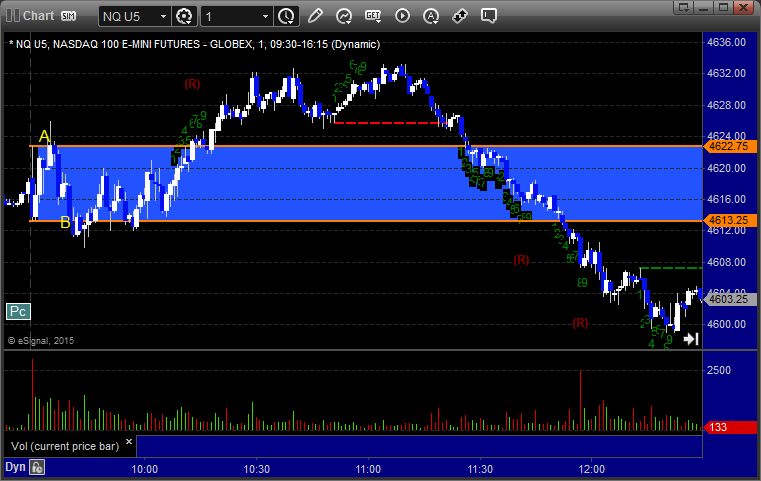Open the comment note icon in toolbar
This screenshot has height=481, width=761.
pyautogui.click(x=489, y=16)
